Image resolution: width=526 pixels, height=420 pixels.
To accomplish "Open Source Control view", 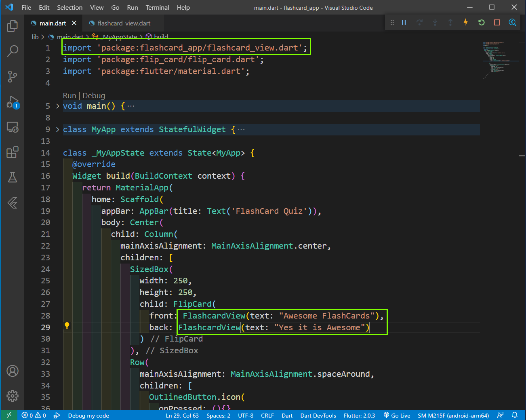I will [x=13, y=76].
